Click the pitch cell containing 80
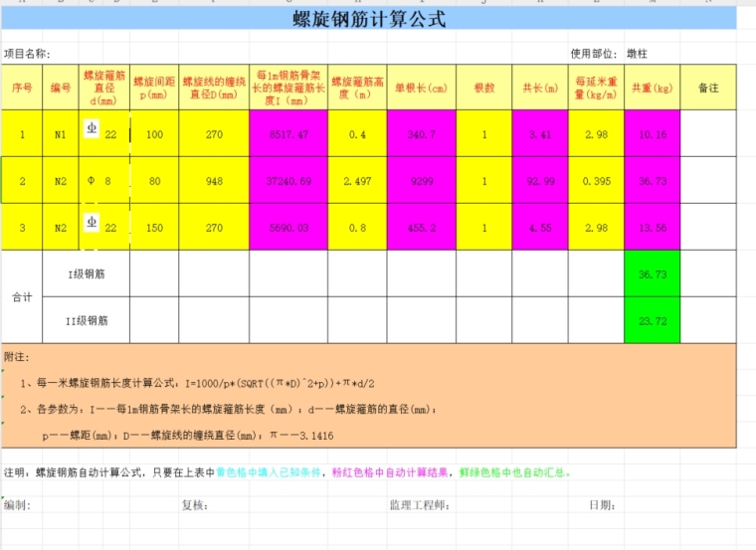 point(154,181)
